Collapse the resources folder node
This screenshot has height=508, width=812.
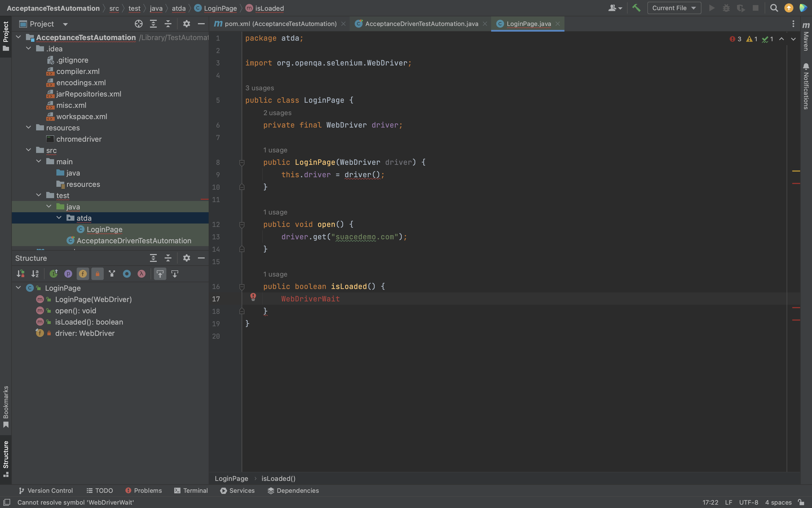(x=28, y=127)
